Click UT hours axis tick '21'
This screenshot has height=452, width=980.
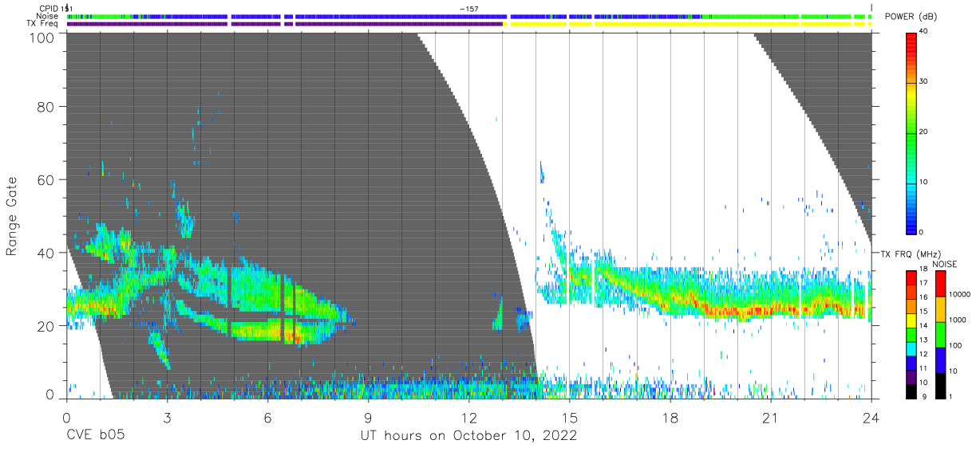click(771, 417)
